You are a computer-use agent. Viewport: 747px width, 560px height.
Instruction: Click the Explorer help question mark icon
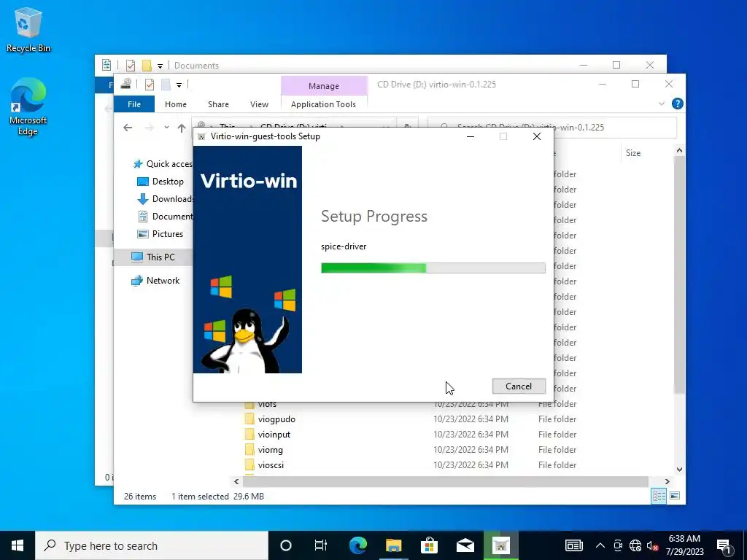coord(677,104)
